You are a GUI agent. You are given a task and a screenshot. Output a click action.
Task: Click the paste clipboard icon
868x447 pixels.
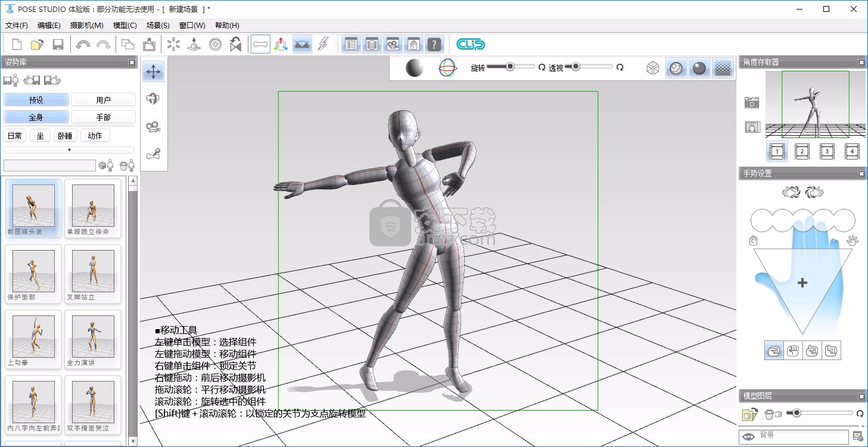pyautogui.click(x=149, y=45)
